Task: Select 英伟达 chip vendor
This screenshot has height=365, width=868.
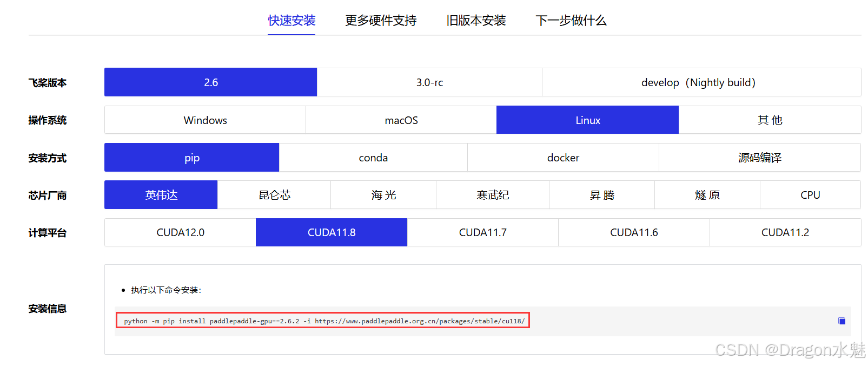Action: [x=161, y=195]
